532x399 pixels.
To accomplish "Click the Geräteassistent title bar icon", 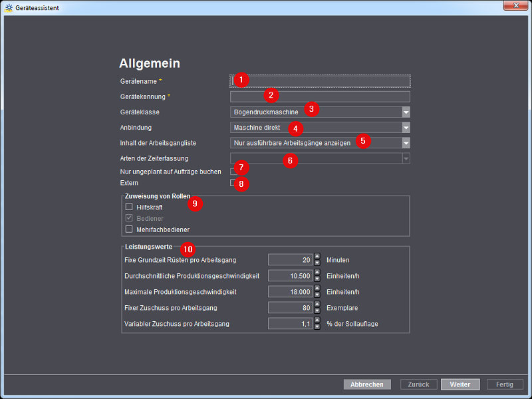I will pyautogui.click(x=8, y=6).
